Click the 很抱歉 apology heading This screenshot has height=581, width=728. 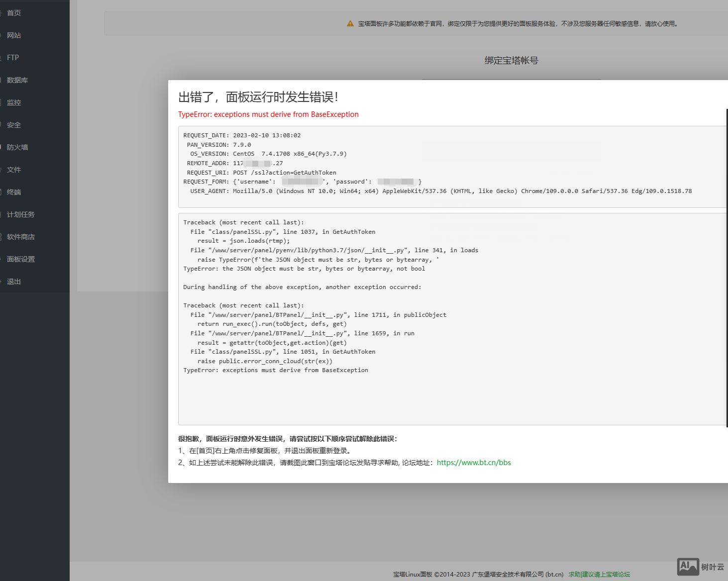(288, 439)
